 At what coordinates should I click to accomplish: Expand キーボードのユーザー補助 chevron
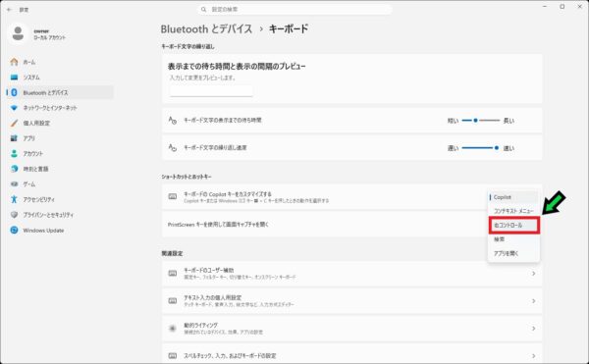pos(533,274)
